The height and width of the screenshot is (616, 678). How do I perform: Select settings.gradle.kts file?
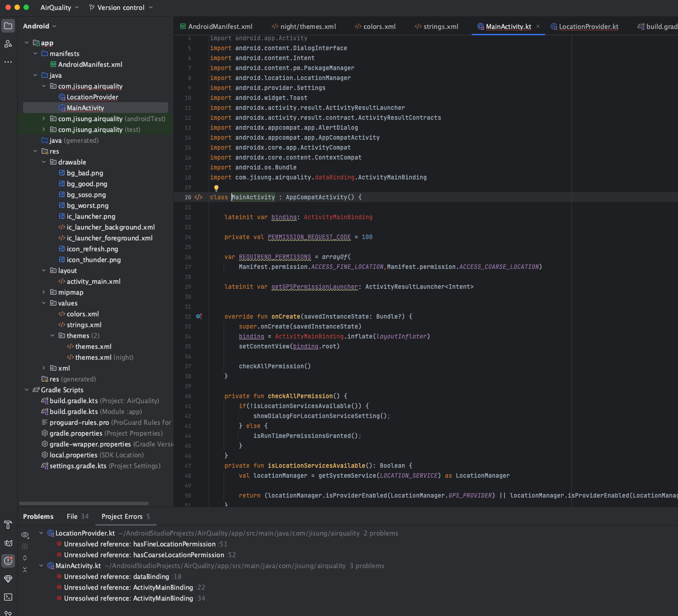tap(101, 466)
